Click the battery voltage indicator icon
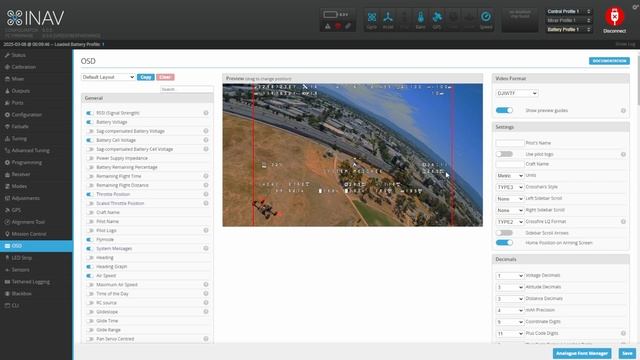Screen dimensions: 640x360 coord(331,15)
